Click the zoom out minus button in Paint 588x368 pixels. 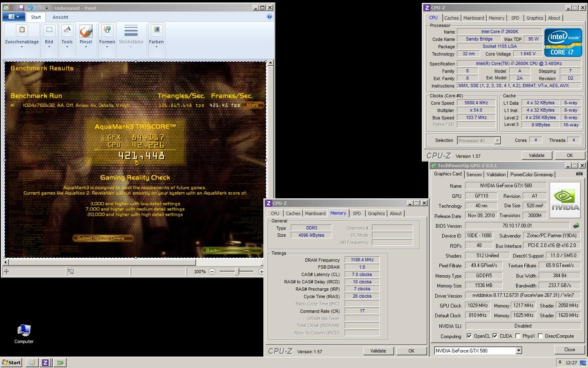[212, 272]
